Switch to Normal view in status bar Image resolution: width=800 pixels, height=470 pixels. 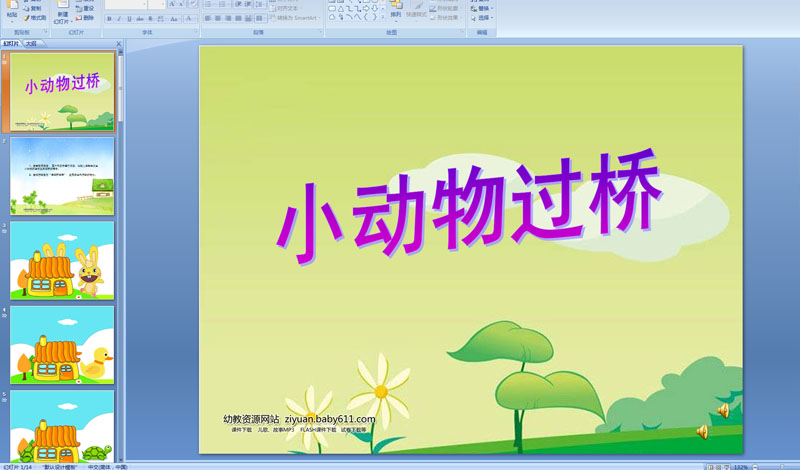tap(710, 467)
